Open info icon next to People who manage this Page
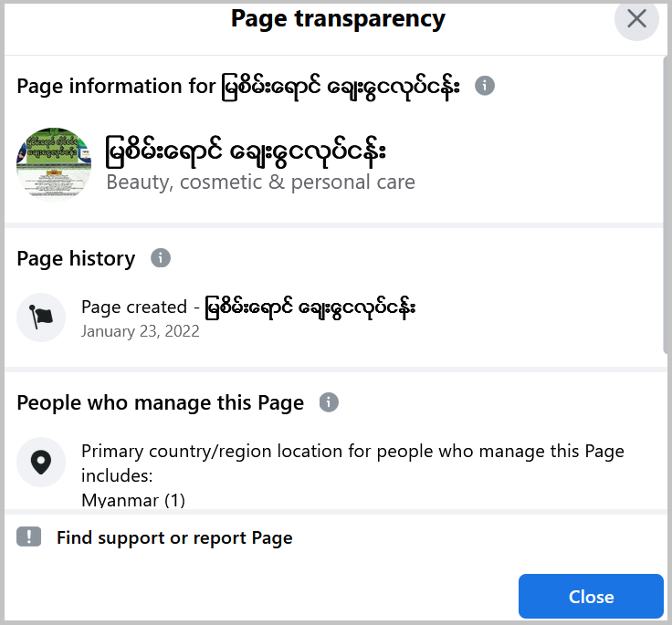This screenshot has height=625, width=672. tap(329, 402)
